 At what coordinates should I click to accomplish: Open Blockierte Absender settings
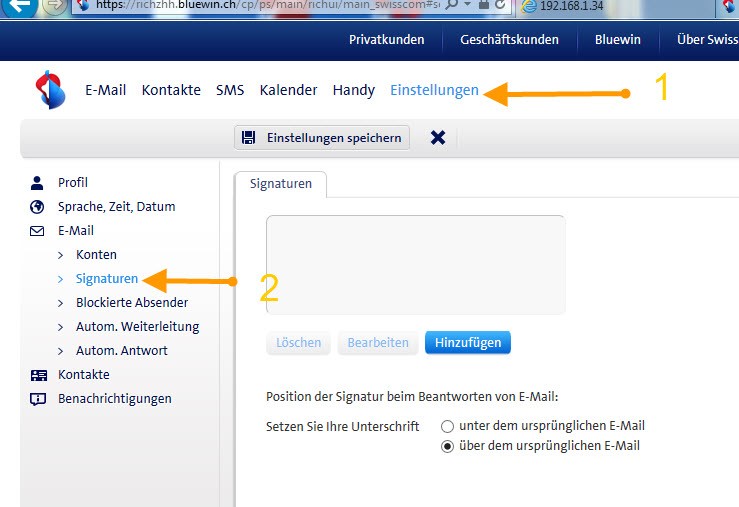tap(132, 303)
